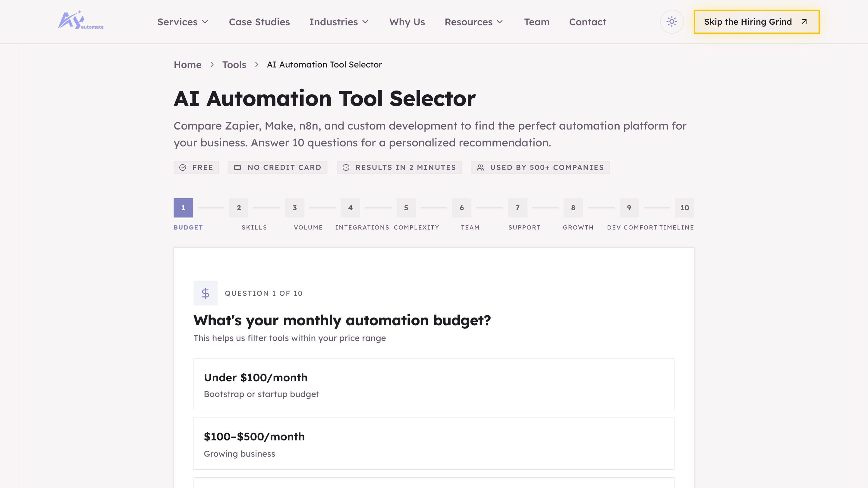868x488 pixels.
Task: Click the AI Automation Tool Selector breadcrumb text
Action: (324, 65)
